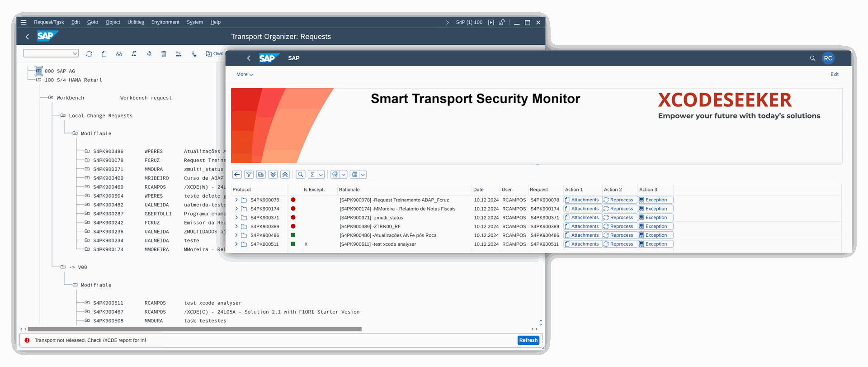Open the print options dropdown arrow
This screenshot has height=367, width=868.
point(344,175)
